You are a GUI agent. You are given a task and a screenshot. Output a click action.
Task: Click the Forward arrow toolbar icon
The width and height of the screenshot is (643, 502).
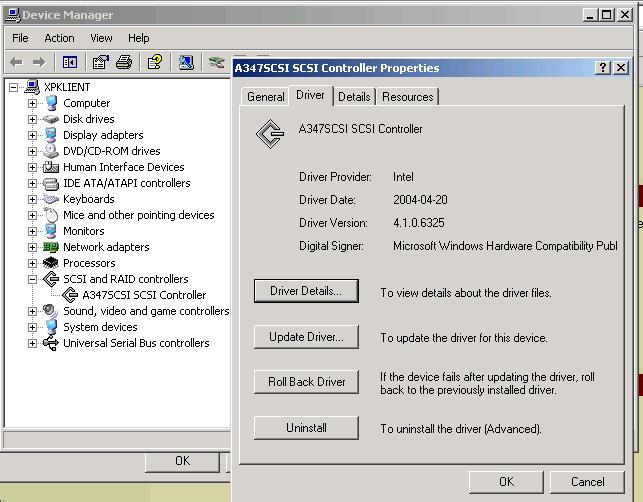(x=39, y=62)
